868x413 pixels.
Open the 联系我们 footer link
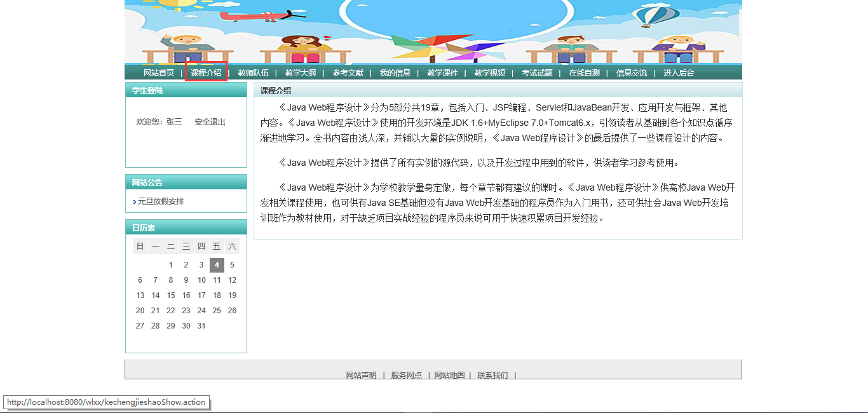(493, 376)
